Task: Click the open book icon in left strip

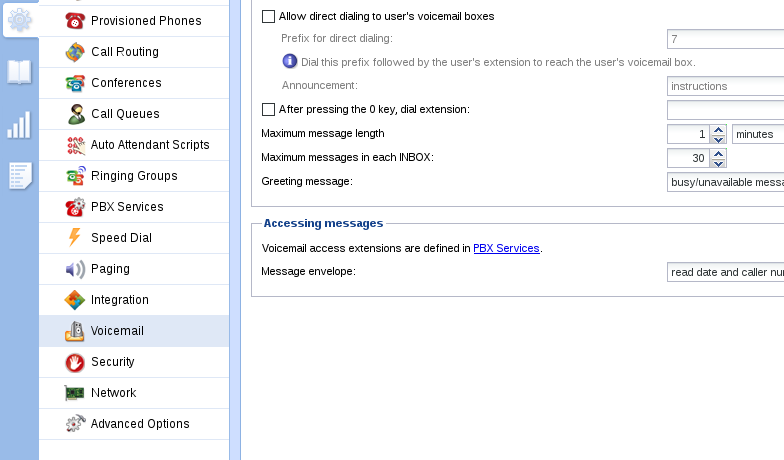Action: point(19,71)
